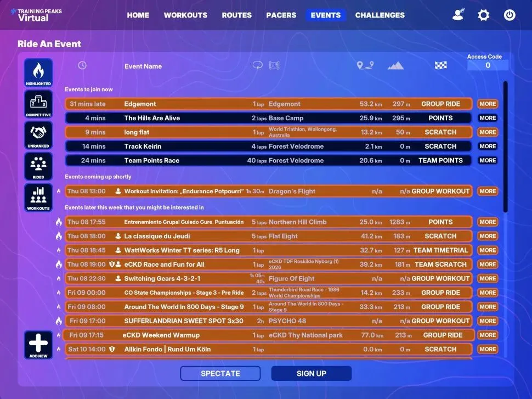Open the settings gear icon
Image resolution: width=532 pixels, height=399 pixels.
[x=483, y=15]
